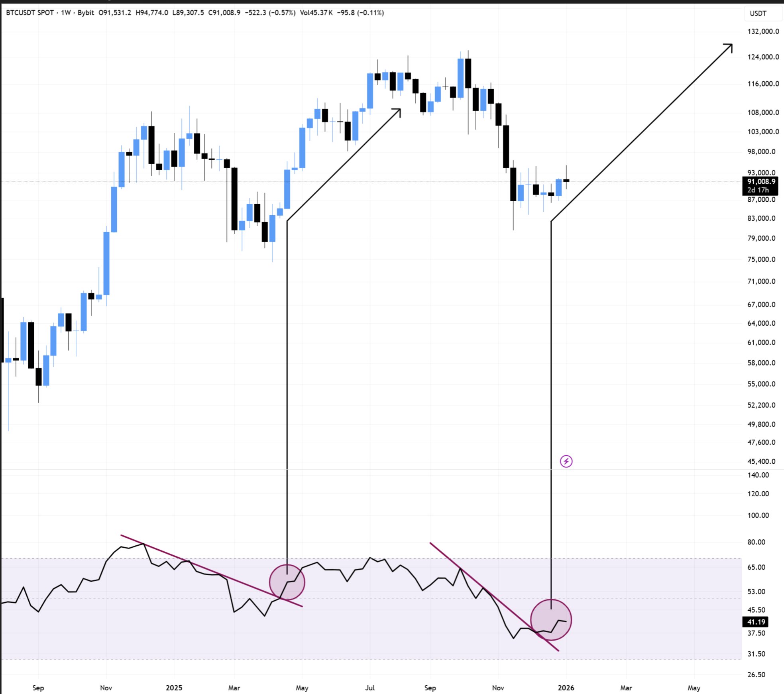
Task: Select the left purple circle on the RSI divergence
Action: [288, 582]
